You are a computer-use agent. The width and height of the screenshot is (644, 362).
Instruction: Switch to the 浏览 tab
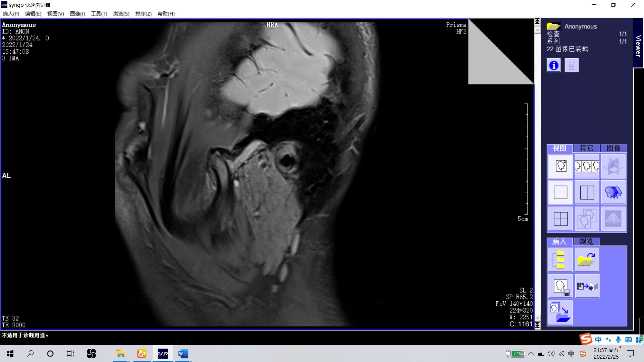(586, 241)
